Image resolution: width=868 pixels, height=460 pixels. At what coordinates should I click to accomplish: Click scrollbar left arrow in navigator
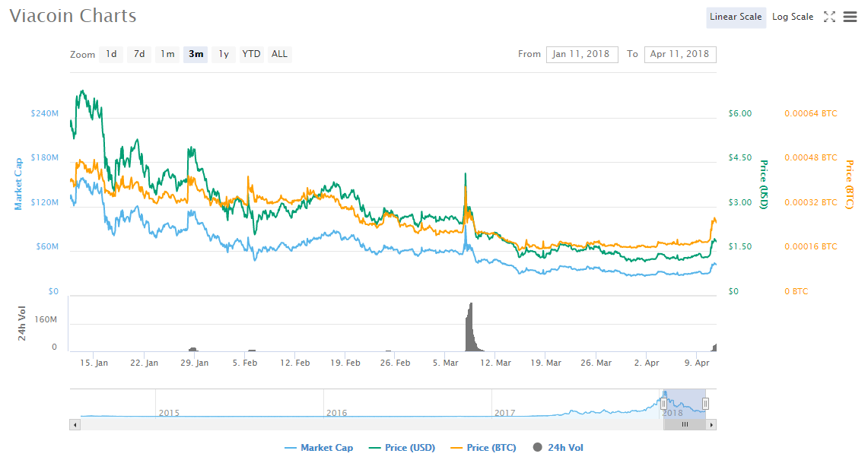tap(74, 425)
